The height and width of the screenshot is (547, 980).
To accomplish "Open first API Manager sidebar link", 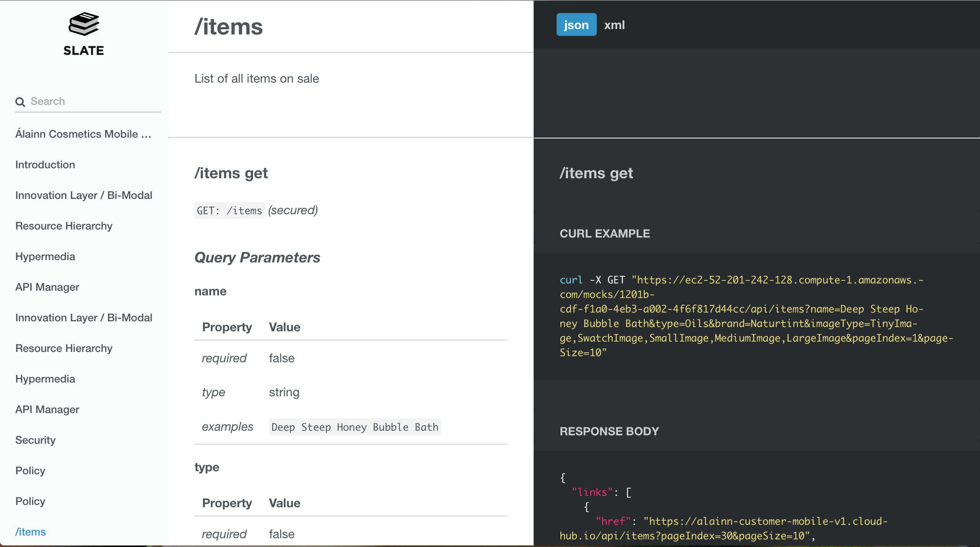I will click(47, 287).
